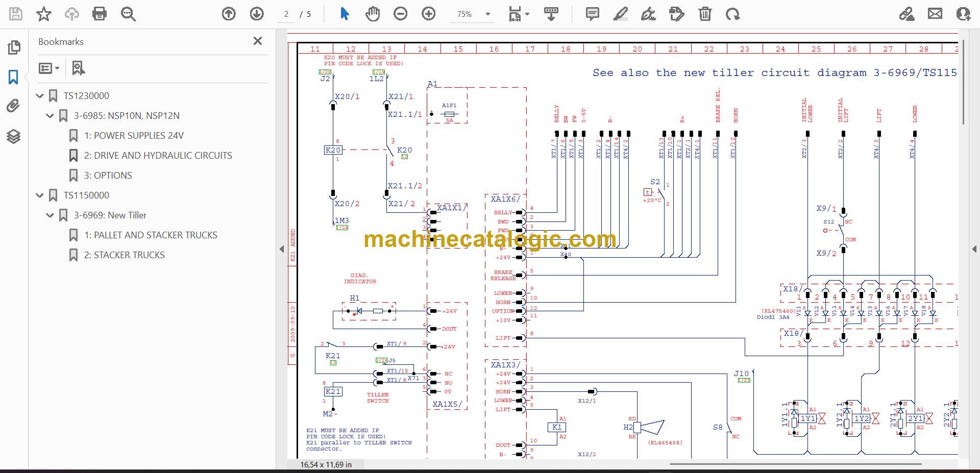Open attachments panel paperclip
Viewport: 980px width, 473px height.
click(x=14, y=106)
